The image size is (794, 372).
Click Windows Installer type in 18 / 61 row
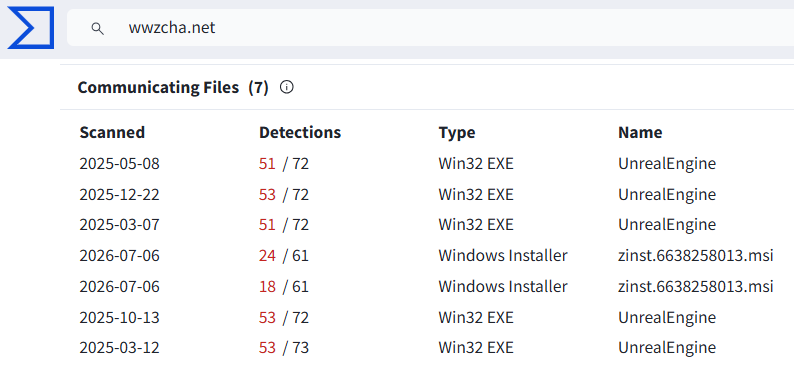tap(503, 287)
